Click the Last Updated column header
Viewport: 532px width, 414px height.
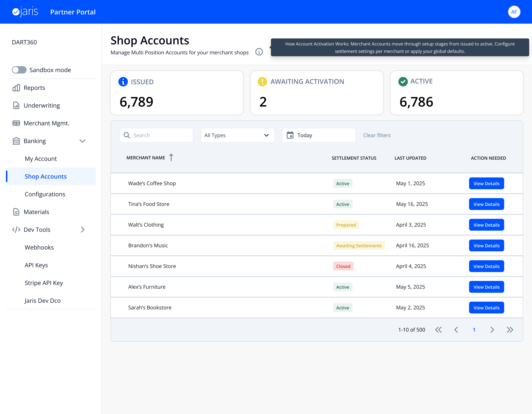click(x=410, y=158)
